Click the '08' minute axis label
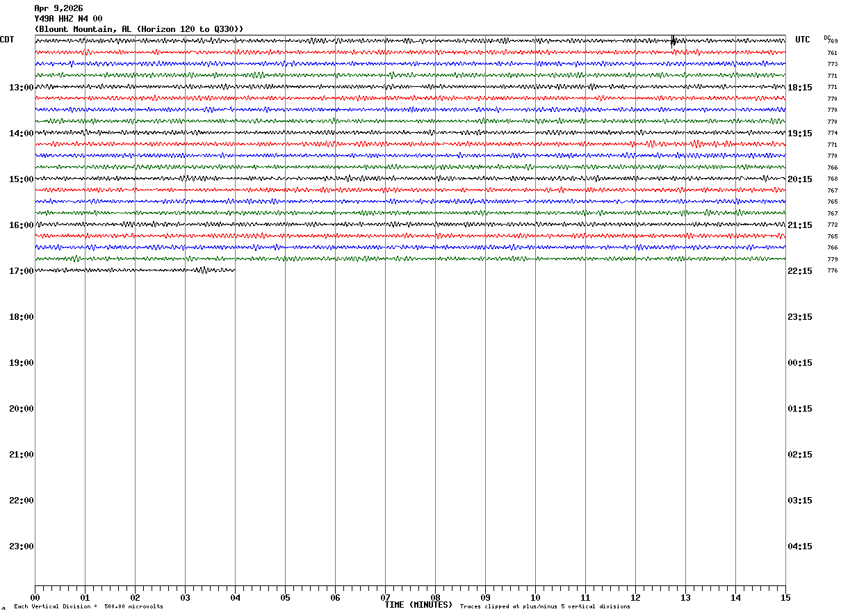The height and width of the screenshot is (616, 841). click(435, 598)
